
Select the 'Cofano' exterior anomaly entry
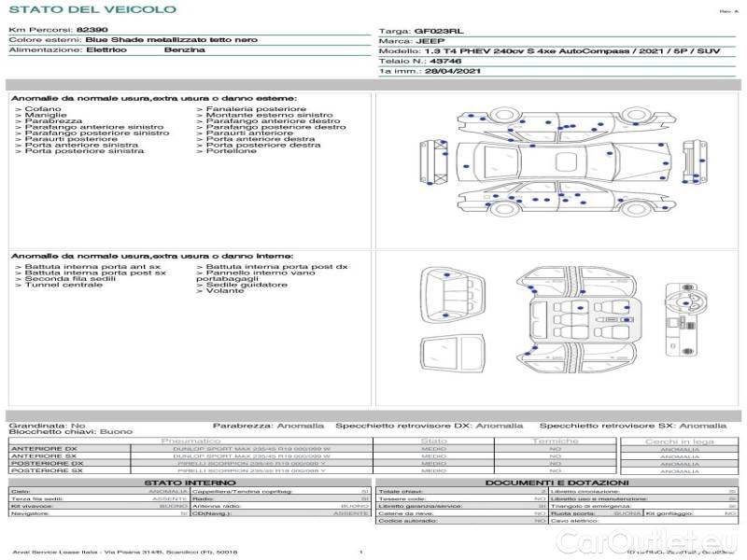point(43,109)
